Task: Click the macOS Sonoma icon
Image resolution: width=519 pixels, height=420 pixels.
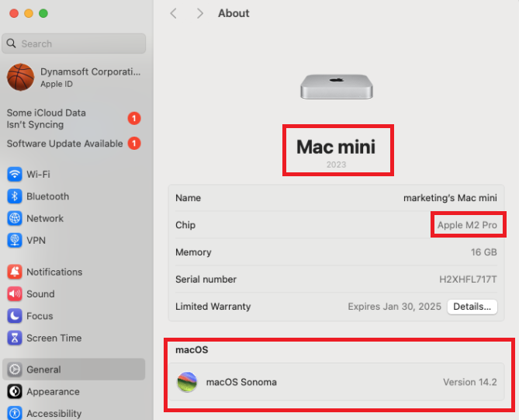Action: click(187, 382)
